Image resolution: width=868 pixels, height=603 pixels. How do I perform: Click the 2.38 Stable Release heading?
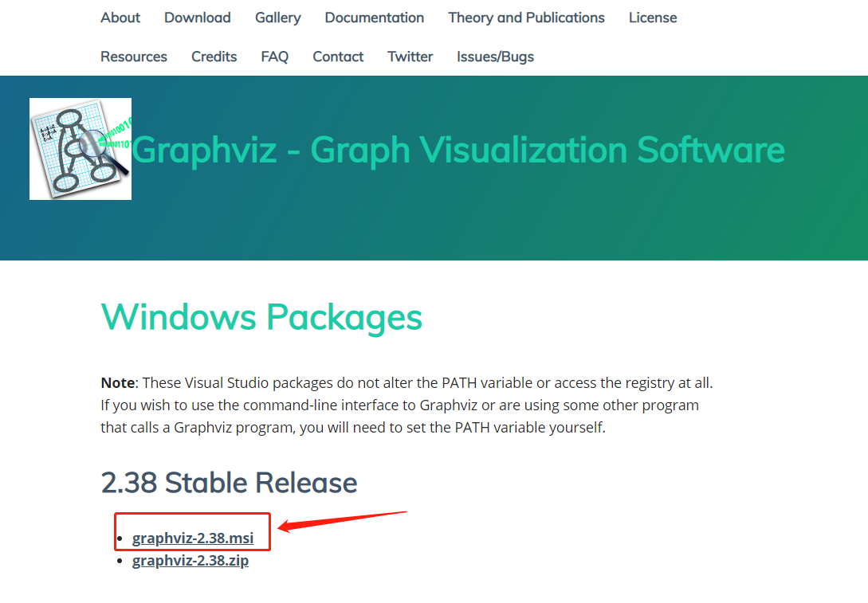tap(230, 483)
